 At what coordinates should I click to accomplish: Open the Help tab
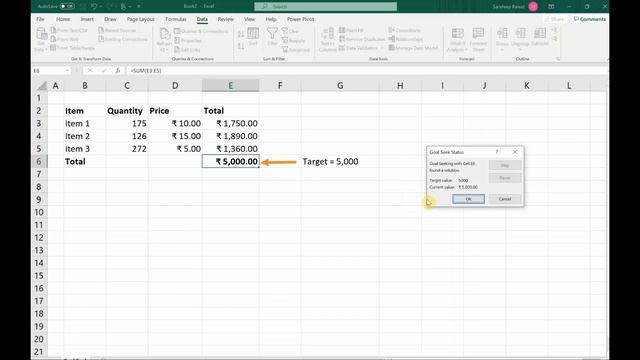(271, 19)
